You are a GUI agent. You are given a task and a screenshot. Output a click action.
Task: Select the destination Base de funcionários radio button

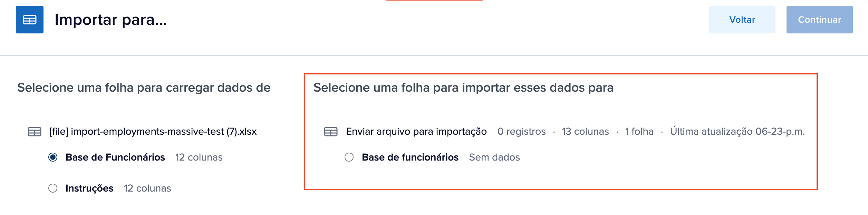tap(349, 157)
